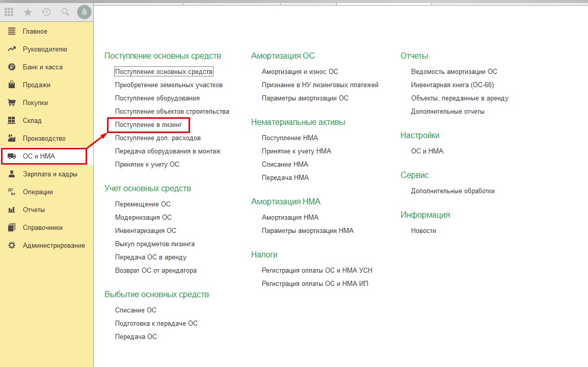
Task: Open Новости under Информация
Action: point(423,230)
